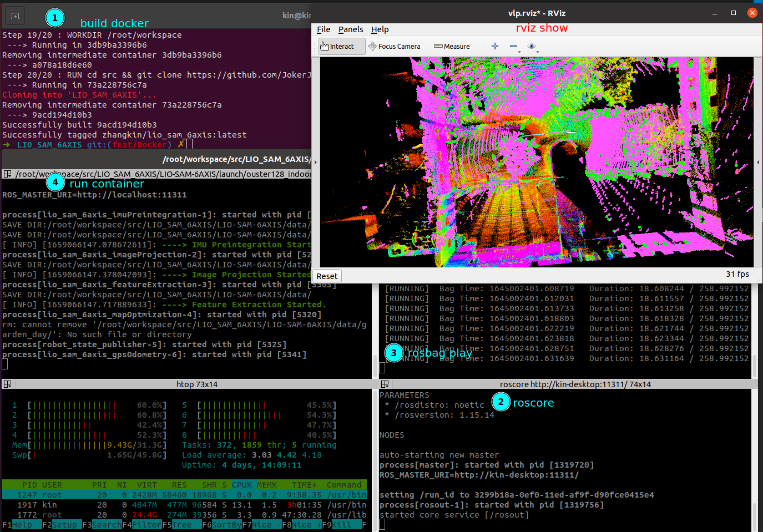Image resolution: width=763 pixels, height=532 pixels.
Task: Click F9 Kill in htop
Action: click(x=342, y=525)
